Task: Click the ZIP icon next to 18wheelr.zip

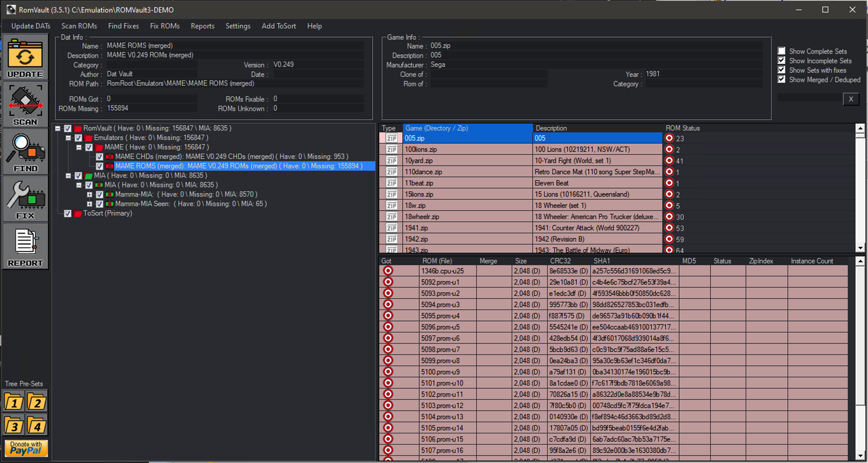Action: (391, 216)
